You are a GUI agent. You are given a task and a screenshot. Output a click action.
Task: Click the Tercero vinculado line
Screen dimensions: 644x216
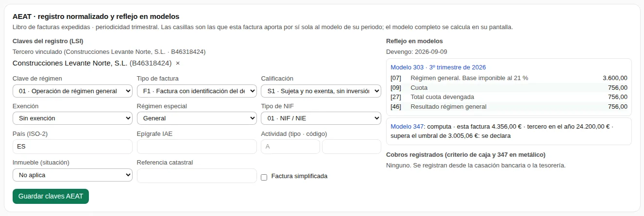click(x=109, y=52)
